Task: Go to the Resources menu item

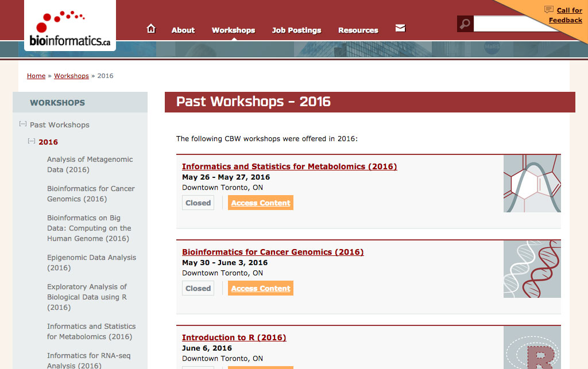Action: tap(358, 30)
